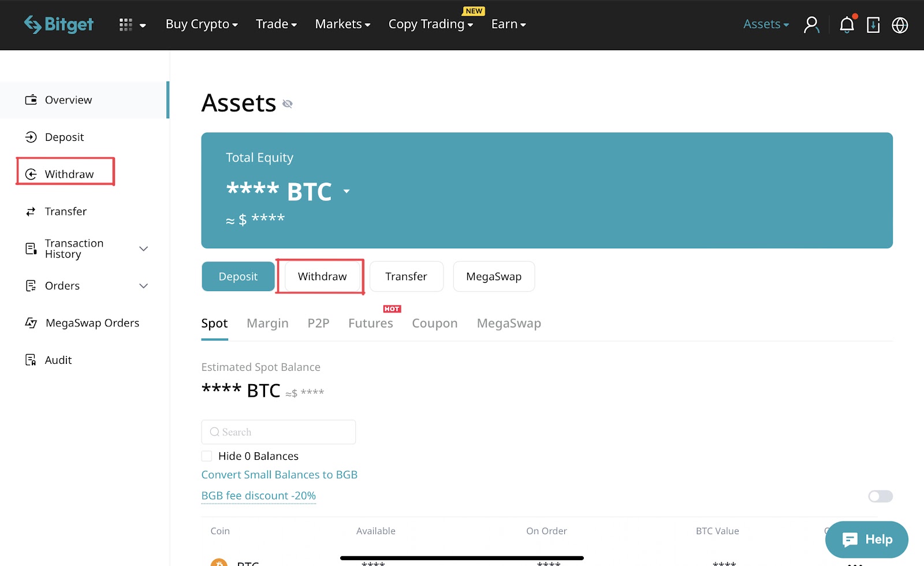This screenshot has width=924, height=566.
Task: Switch to the Futures tab
Action: click(x=370, y=323)
